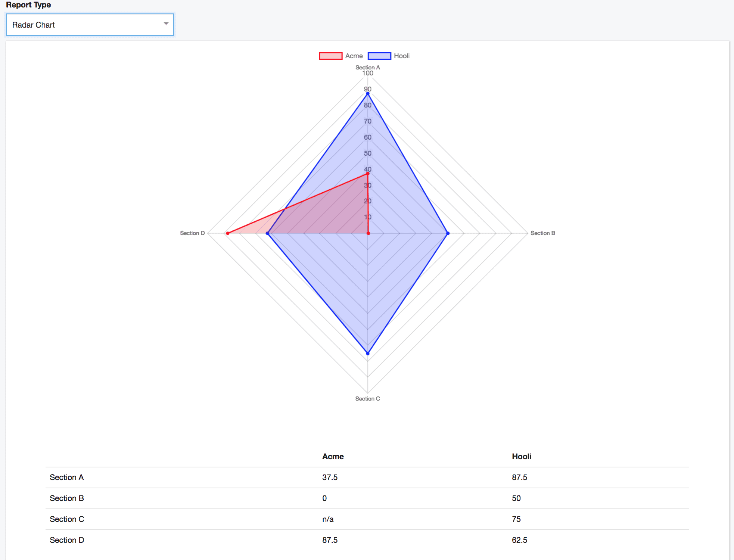734x560 pixels.
Task: Select Acme data point on Section D axis
Action: tap(228, 233)
